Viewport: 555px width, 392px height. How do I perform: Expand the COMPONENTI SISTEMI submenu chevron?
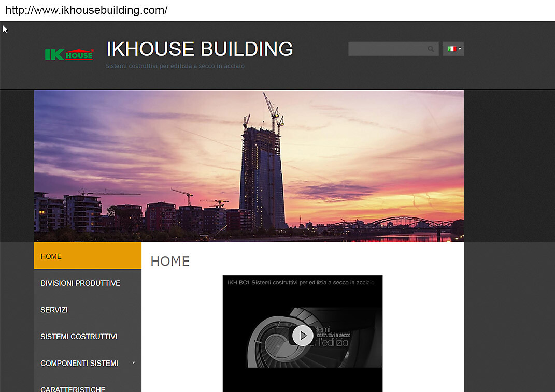pos(134,363)
